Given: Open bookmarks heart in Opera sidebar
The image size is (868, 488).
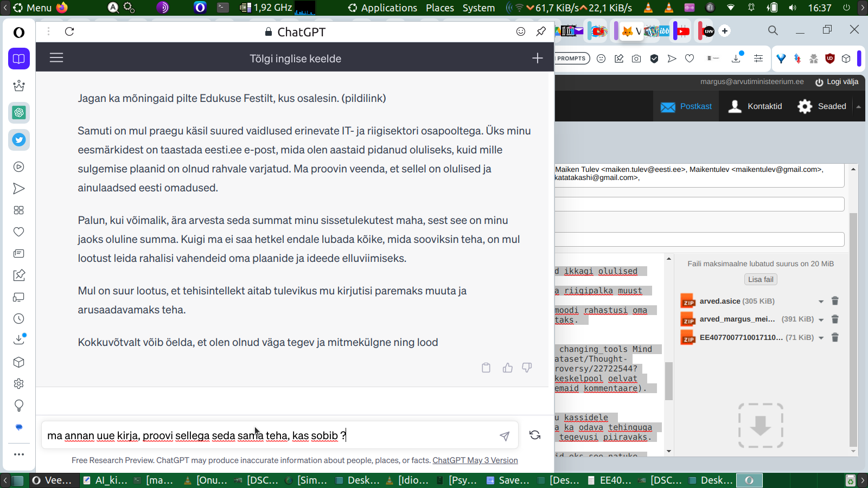Looking at the screenshot, I should pos(19,232).
